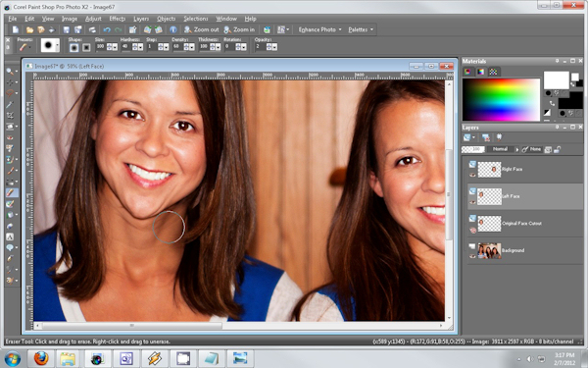
Task: Select the square brush shape
Action: coord(86,47)
